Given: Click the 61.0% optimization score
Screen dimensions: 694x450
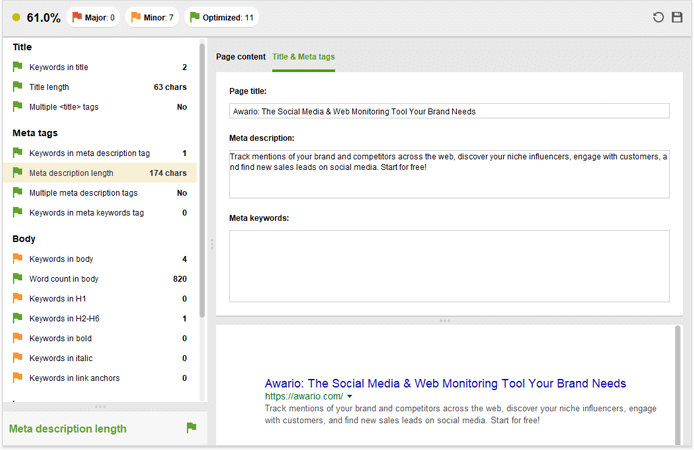Looking at the screenshot, I should (x=43, y=18).
